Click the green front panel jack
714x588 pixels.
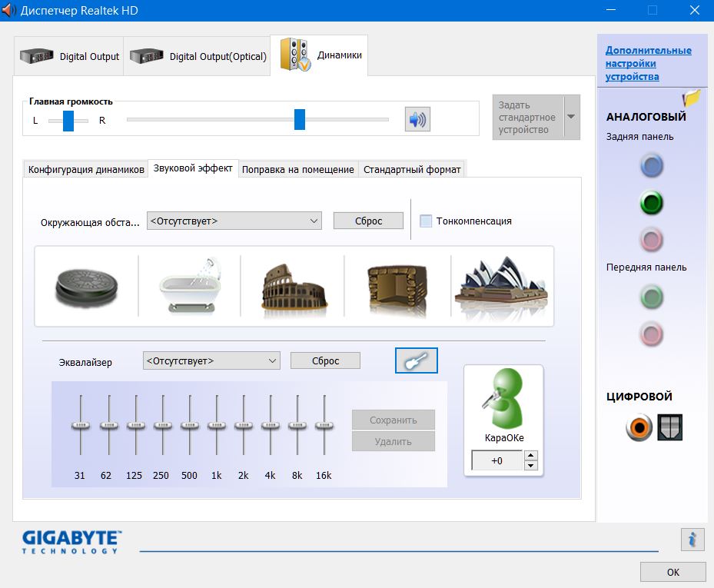[x=652, y=297]
